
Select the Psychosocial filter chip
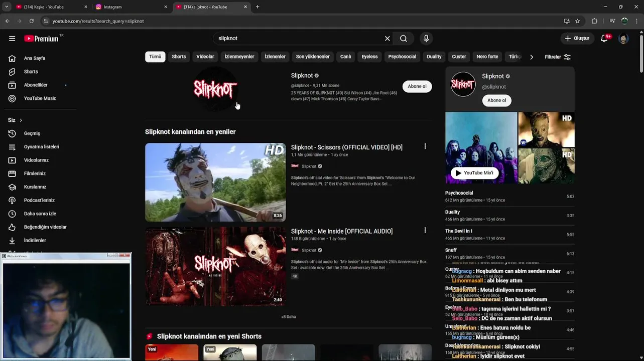pos(402,57)
